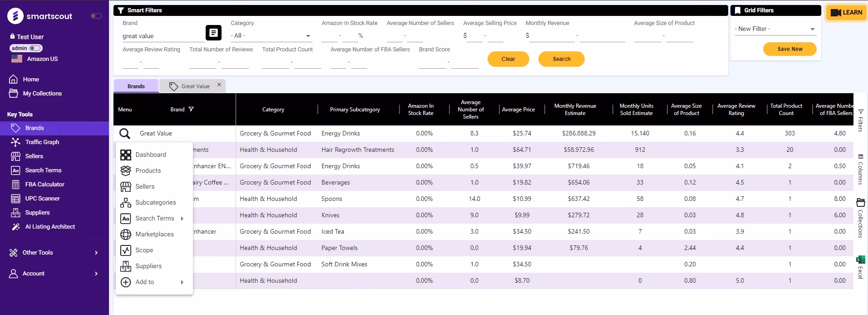Click the Search button
The height and width of the screenshot is (315, 868).
tap(562, 59)
